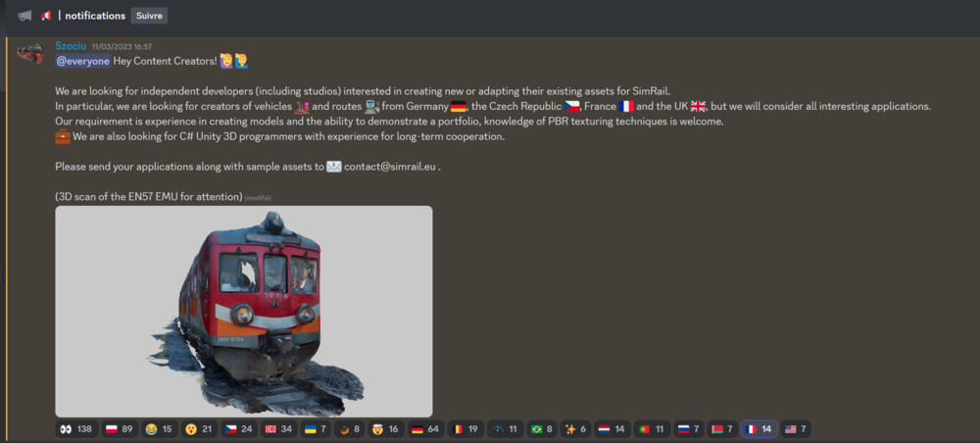Toggle the eyes reaction with 138 votes

[74, 429]
